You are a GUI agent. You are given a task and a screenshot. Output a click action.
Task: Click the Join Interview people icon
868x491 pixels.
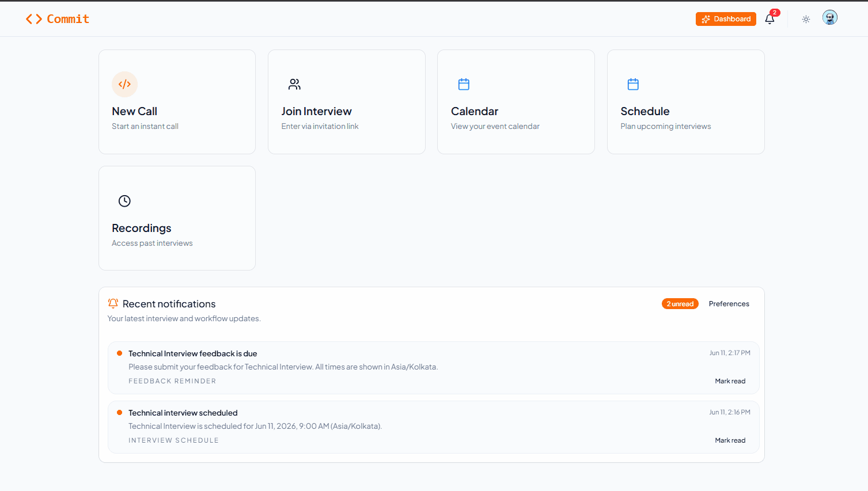pyautogui.click(x=294, y=84)
